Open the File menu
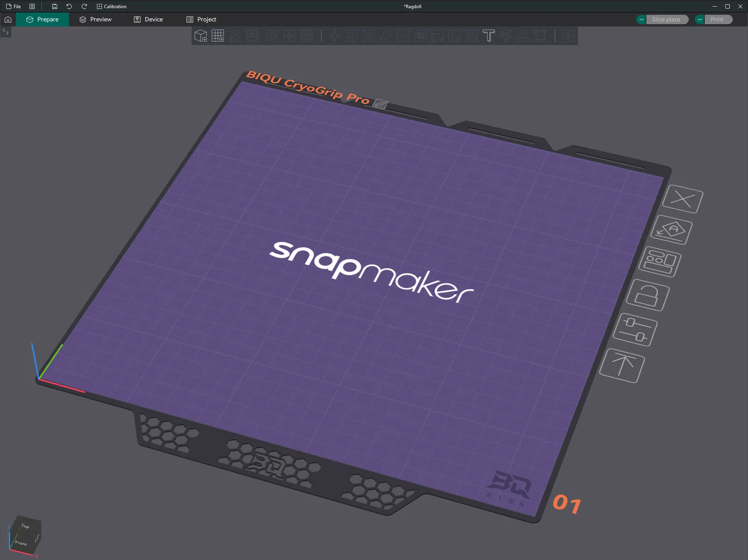This screenshot has width=748, height=560. [14, 7]
